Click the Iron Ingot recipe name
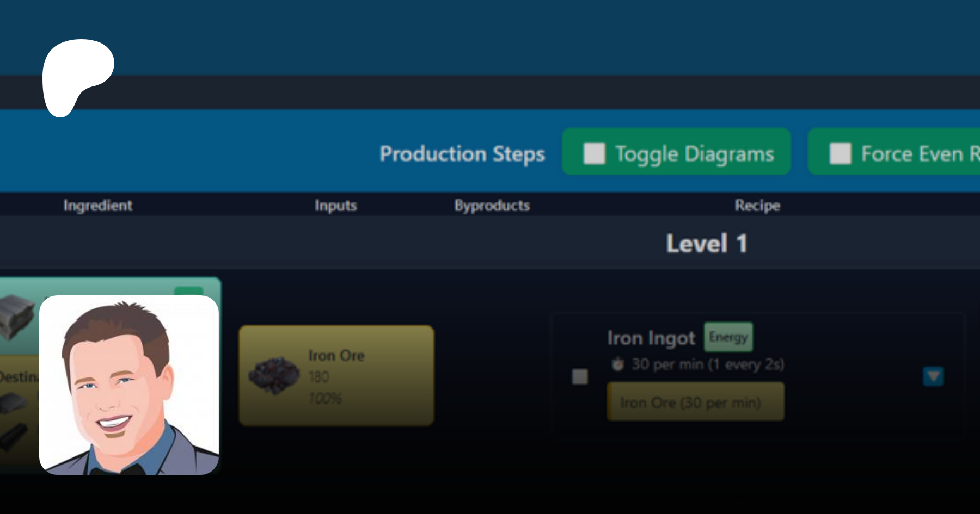Image resolution: width=980 pixels, height=514 pixels. pos(651,338)
